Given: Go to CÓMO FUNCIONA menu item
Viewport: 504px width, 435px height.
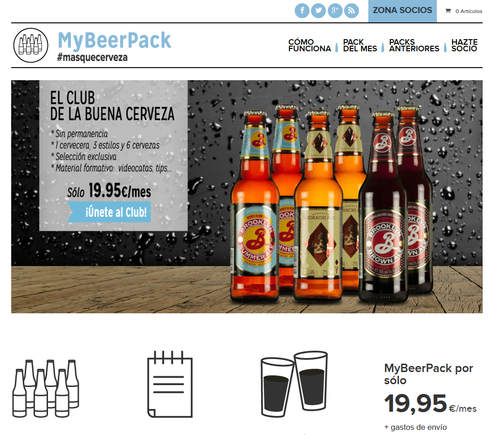Looking at the screenshot, I should (309, 45).
